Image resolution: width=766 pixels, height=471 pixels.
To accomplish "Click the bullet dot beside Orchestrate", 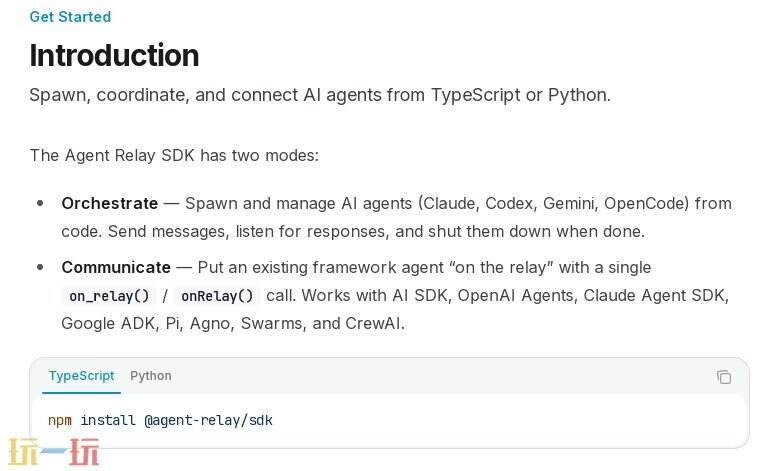I will click(40, 203).
